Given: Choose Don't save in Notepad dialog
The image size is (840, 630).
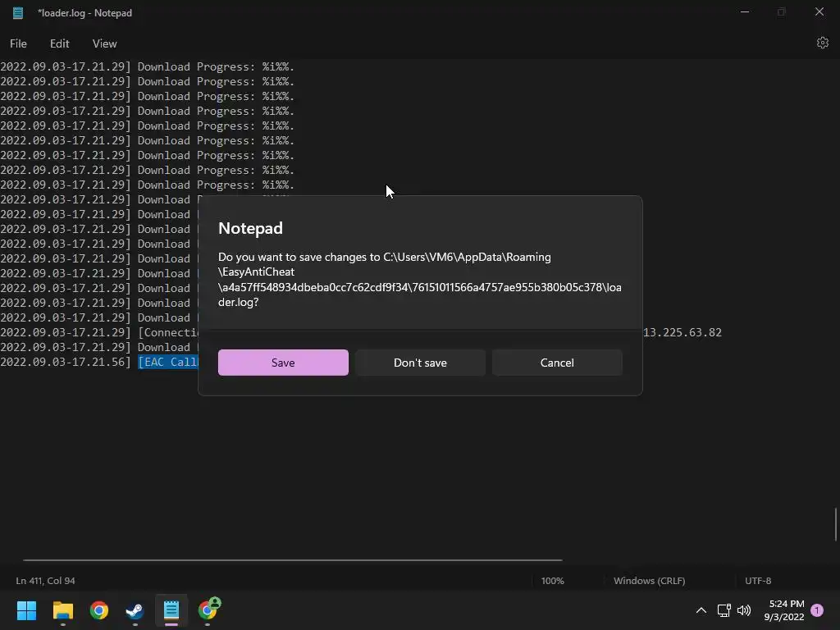Looking at the screenshot, I should [420, 363].
